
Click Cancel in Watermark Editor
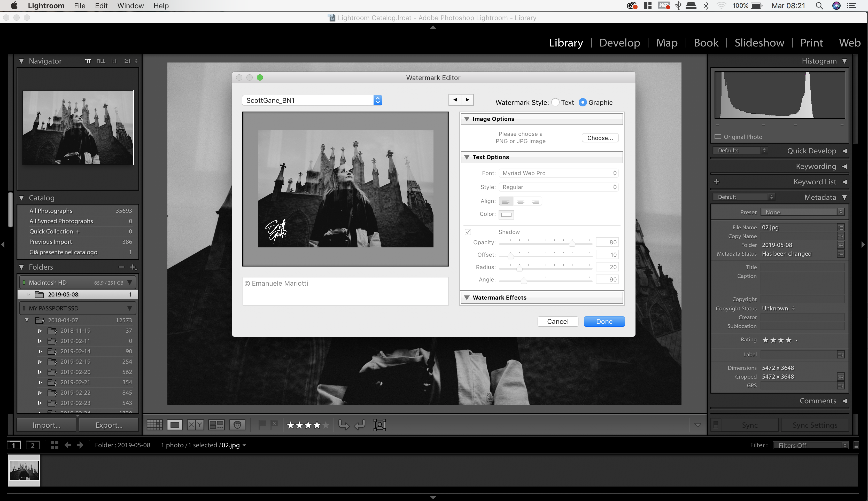(557, 321)
